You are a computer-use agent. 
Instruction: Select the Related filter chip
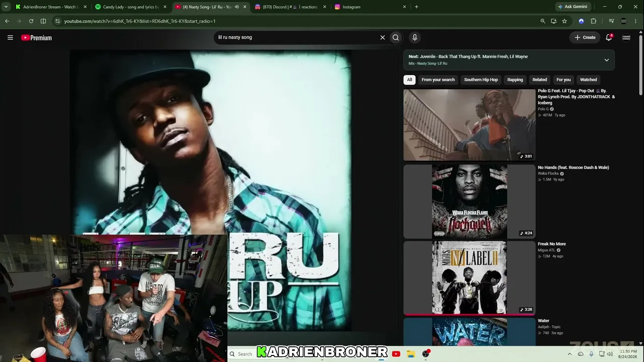pyautogui.click(x=540, y=79)
